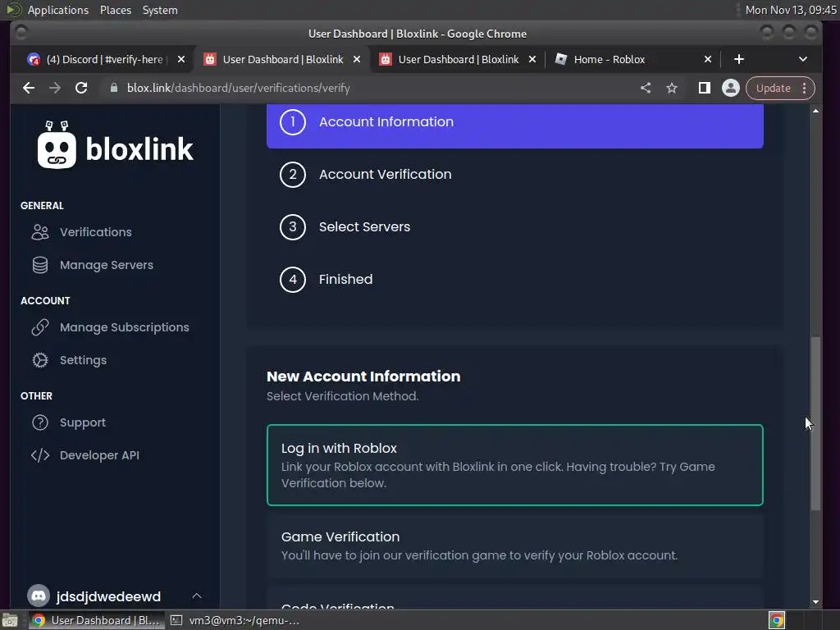Click the Support question mark icon
The width and height of the screenshot is (840, 630).
tap(40, 422)
